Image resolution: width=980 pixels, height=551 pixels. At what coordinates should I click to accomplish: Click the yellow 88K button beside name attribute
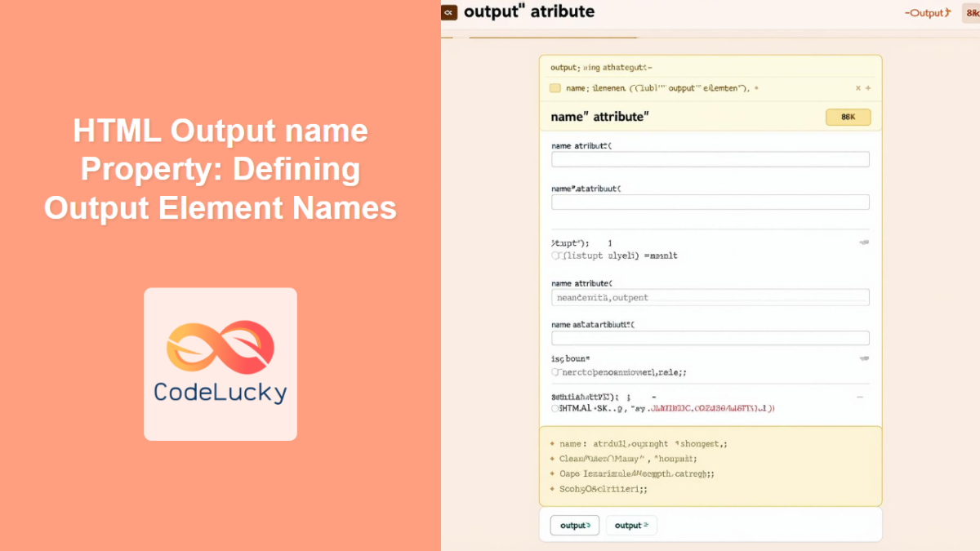848,118
